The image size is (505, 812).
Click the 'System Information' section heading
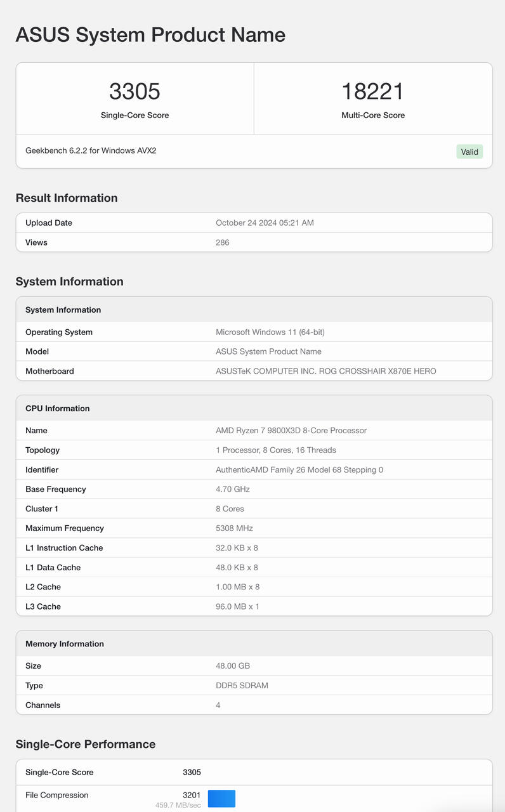pos(69,282)
